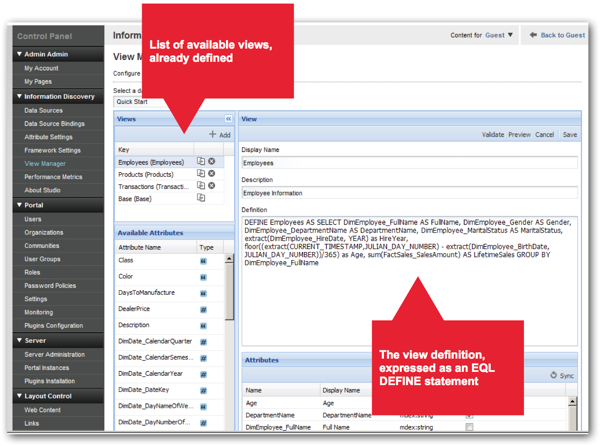The height and width of the screenshot is (446, 600).
Task: Click the Attributes table scroll-up arrow
Action: [x=572, y=401]
